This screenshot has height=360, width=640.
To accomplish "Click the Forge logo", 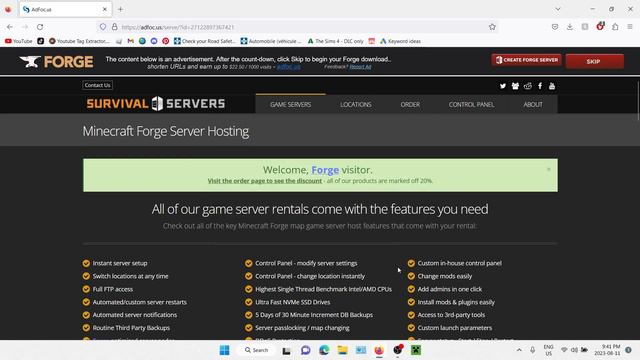I will pyautogui.click(x=56, y=62).
